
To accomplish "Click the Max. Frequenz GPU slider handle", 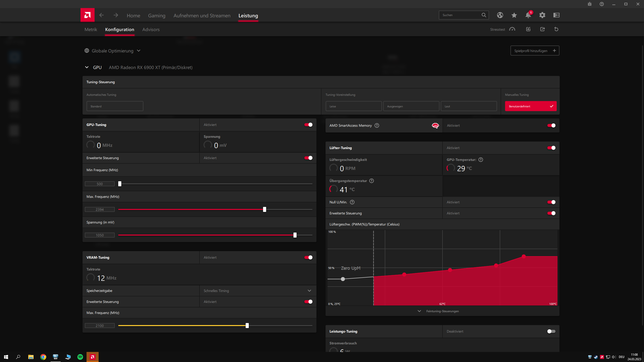I will pyautogui.click(x=264, y=209).
